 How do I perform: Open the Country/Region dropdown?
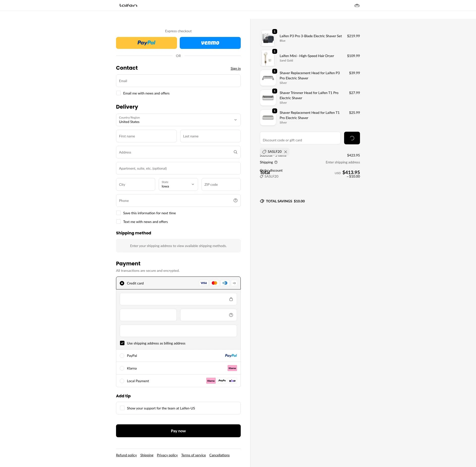pyautogui.click(x=178, y=120)
